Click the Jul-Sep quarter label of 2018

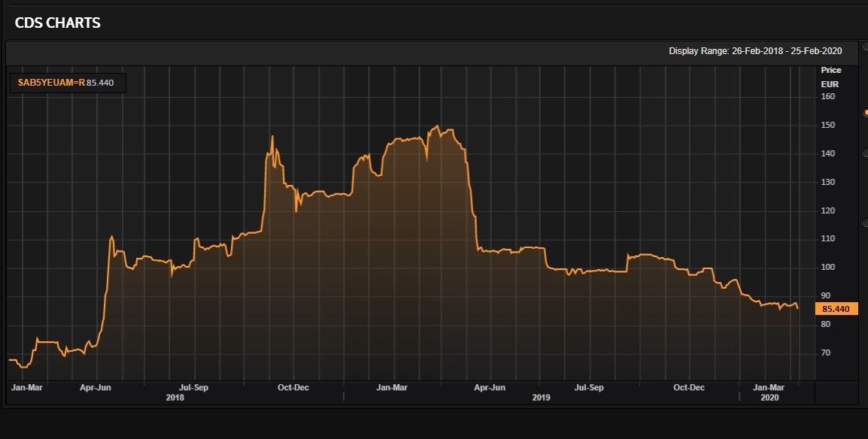(x=193, y=388)
